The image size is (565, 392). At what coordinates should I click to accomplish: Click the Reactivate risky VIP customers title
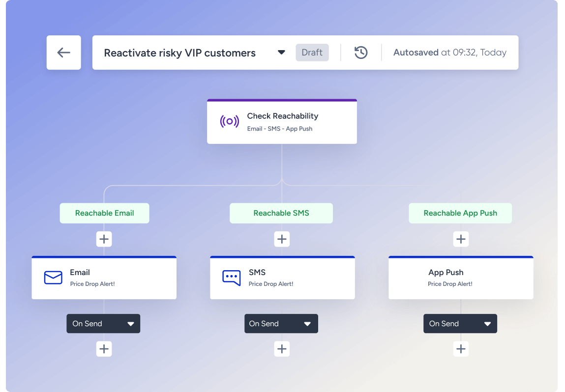[179, 53]
